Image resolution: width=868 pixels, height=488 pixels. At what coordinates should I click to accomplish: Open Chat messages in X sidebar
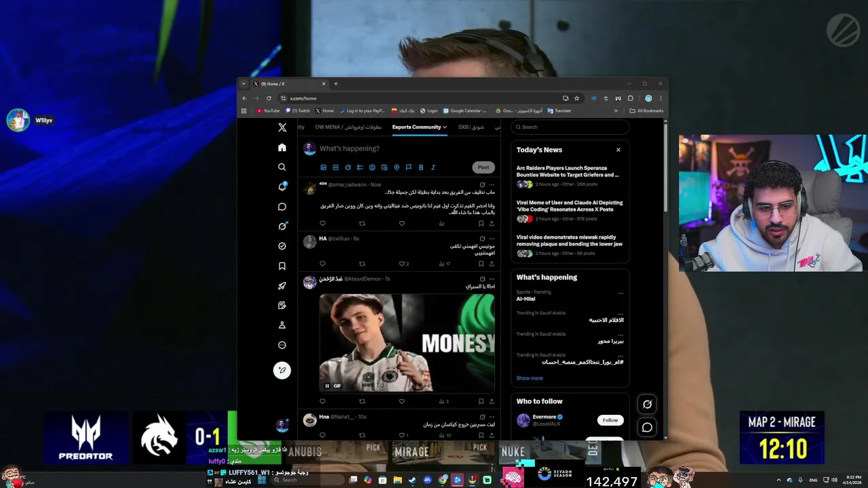click(282, 207)
